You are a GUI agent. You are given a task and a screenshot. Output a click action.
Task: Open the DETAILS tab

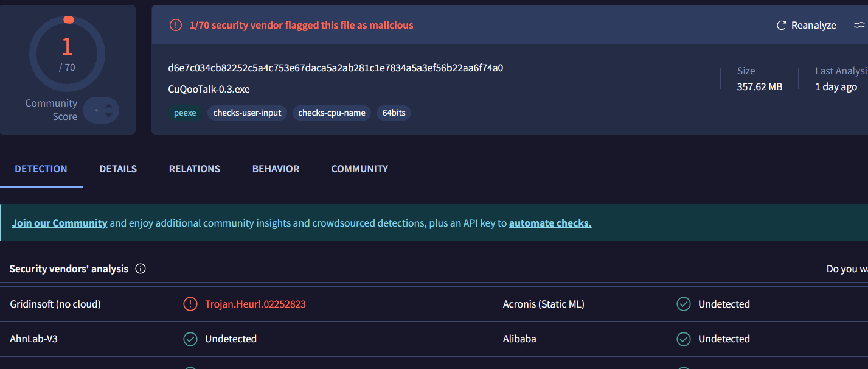[x=118, y=169]
